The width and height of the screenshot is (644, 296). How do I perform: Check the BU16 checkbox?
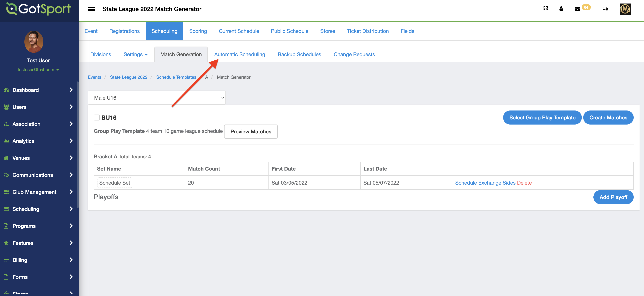97,118
